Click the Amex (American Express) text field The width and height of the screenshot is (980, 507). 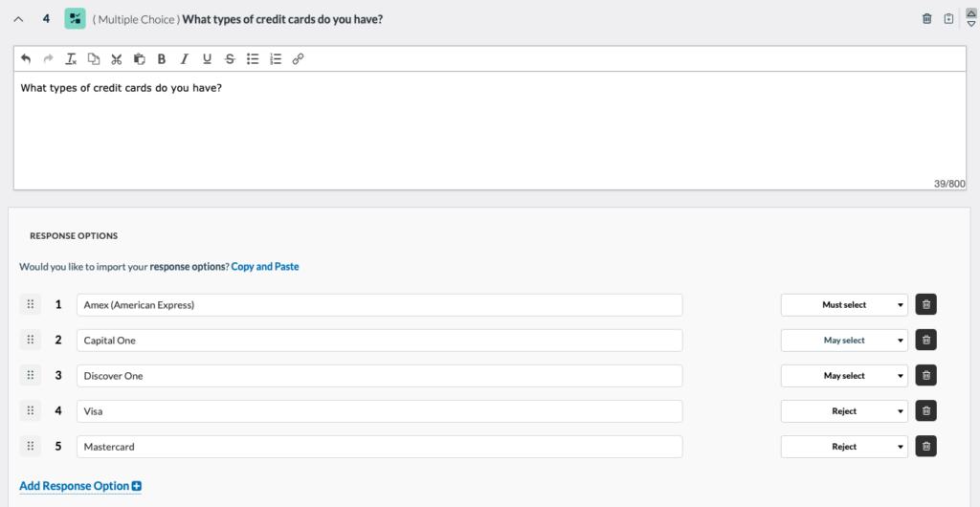[379, 305]
